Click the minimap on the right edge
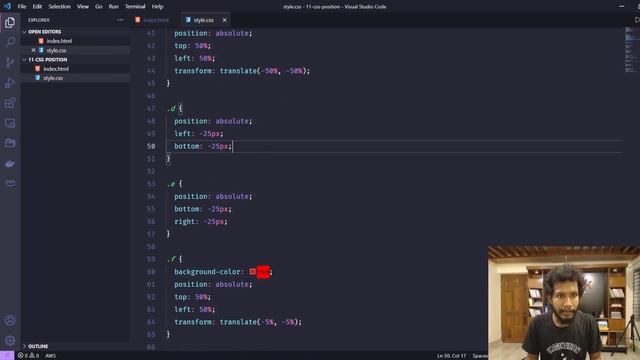This screenshot has height=360, width=640. tap(631, 49)
